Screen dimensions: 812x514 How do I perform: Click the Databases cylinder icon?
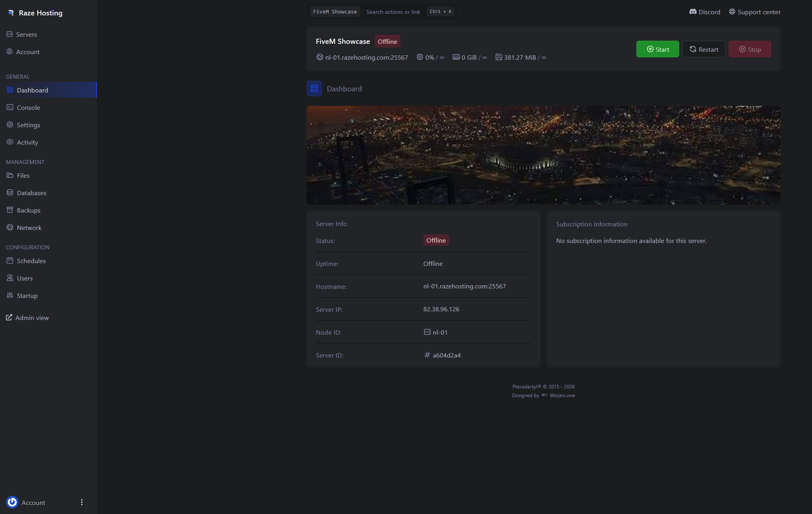click(x=10, y=193)
